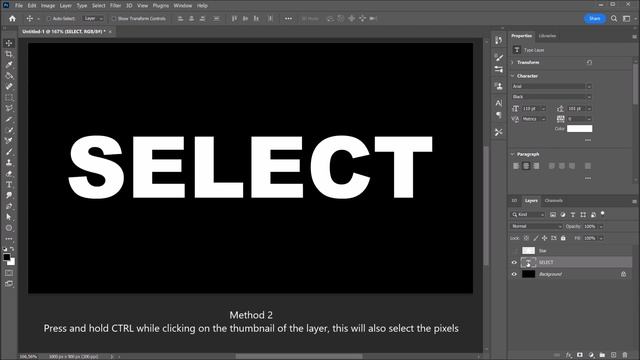Screen dimensions: 640x360
Task: Go to the Home screen icon
Action: [x=12, y=18]
